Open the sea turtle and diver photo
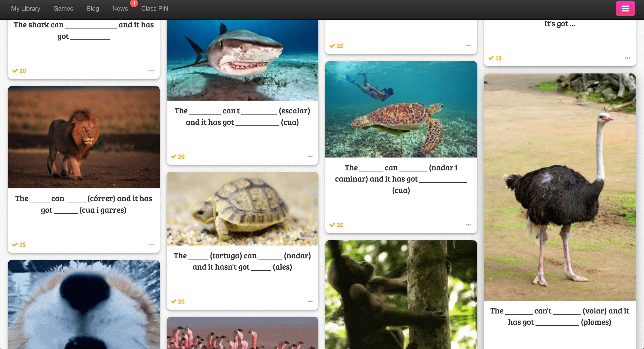644x349 pixels. tap(401, 109)
